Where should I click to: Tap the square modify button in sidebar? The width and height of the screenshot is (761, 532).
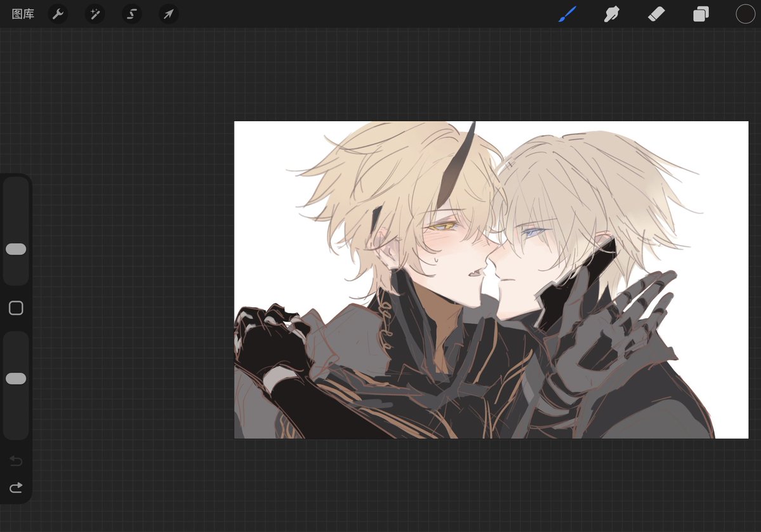(16, 308)
